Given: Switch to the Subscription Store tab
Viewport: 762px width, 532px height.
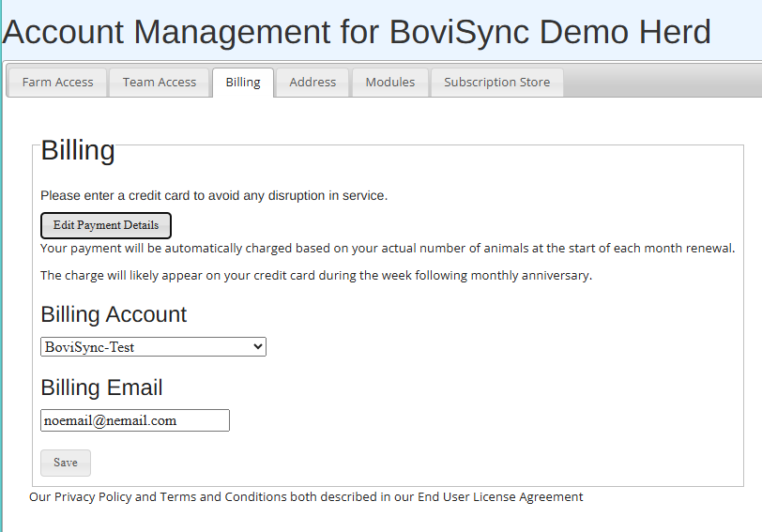Looking at the screenshot, I should pos(496,83).
